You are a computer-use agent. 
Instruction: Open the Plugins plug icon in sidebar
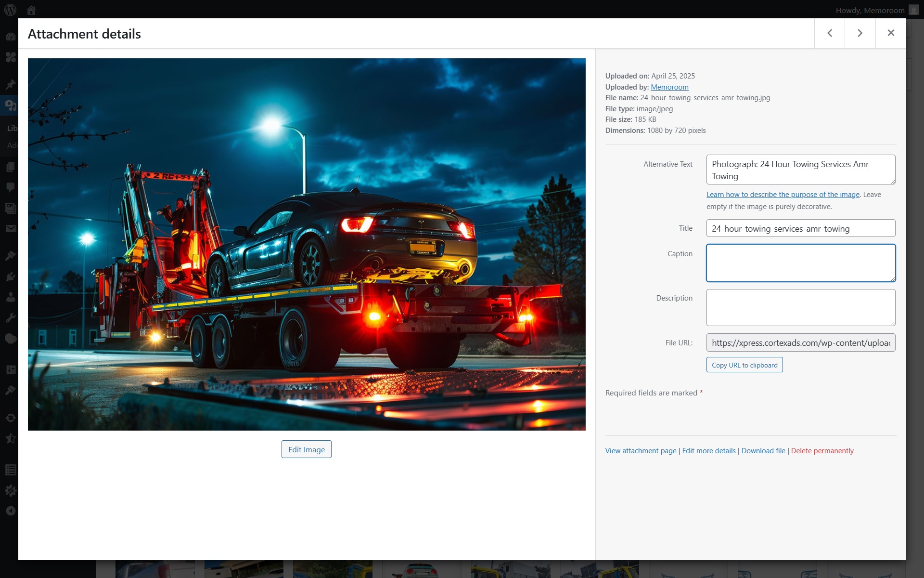(11, 276)
